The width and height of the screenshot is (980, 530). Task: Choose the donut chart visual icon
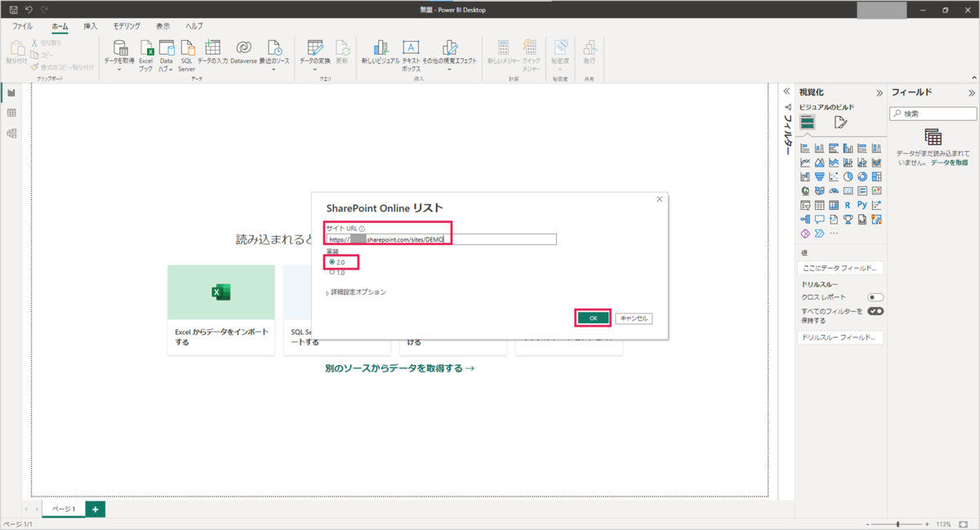click(x=862, y=176)
